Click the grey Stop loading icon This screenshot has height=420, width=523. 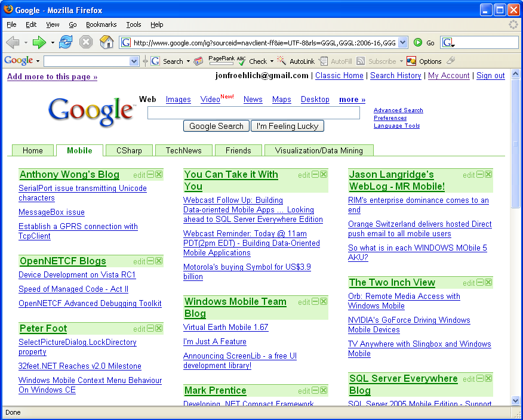86,42
